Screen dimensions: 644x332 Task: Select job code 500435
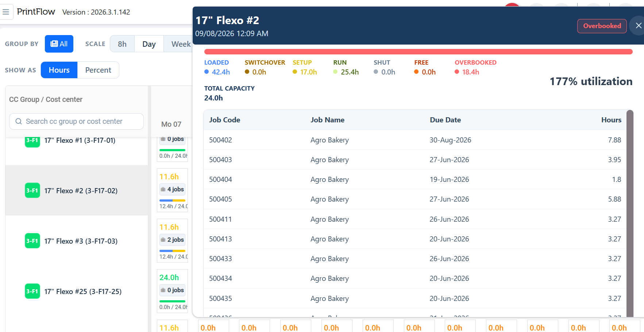pos(220,298)
